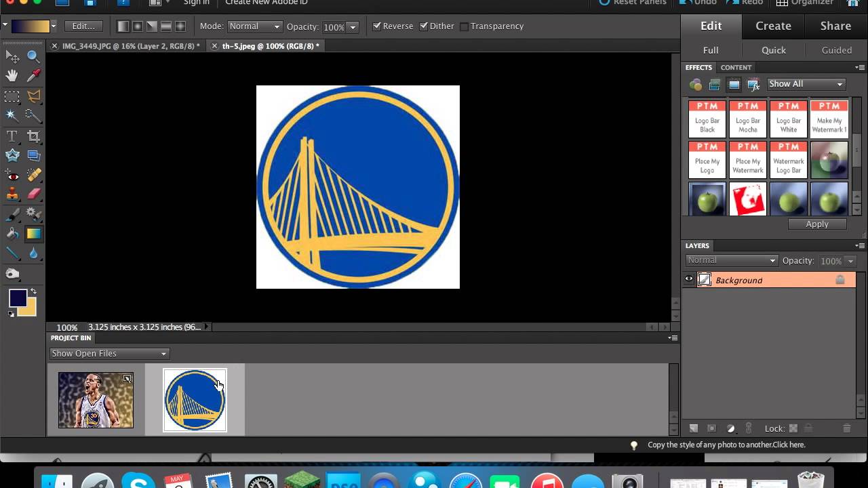This screenshot has width=868, height=488.
Task: Select the Rectangular Marquee tool
Action: tap(12, 96)
